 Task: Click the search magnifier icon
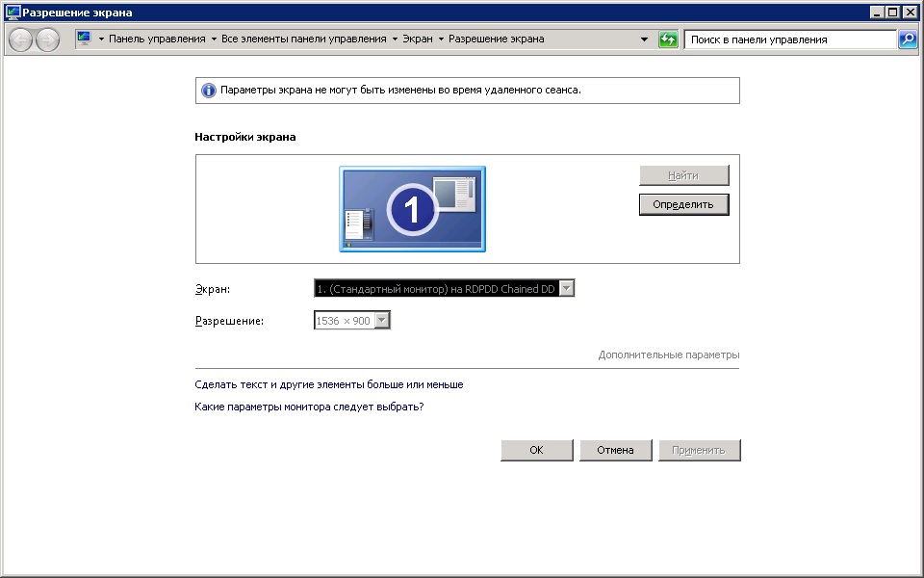[907, 39]
